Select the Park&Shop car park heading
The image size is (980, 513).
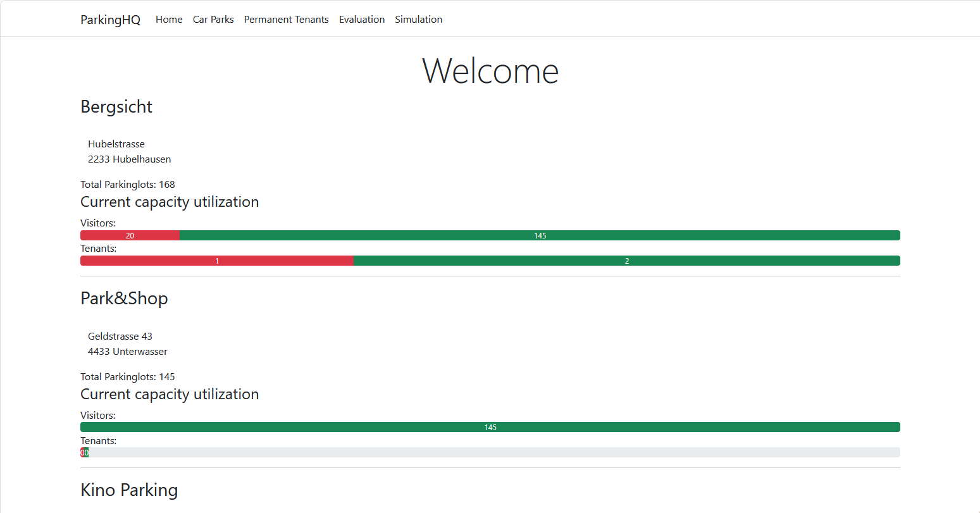tap(124, 299)
